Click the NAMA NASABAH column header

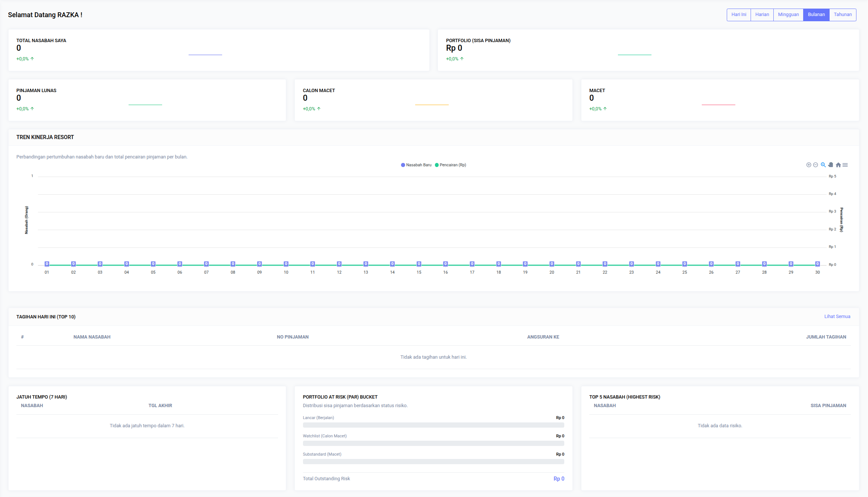[x=92, y=337]
